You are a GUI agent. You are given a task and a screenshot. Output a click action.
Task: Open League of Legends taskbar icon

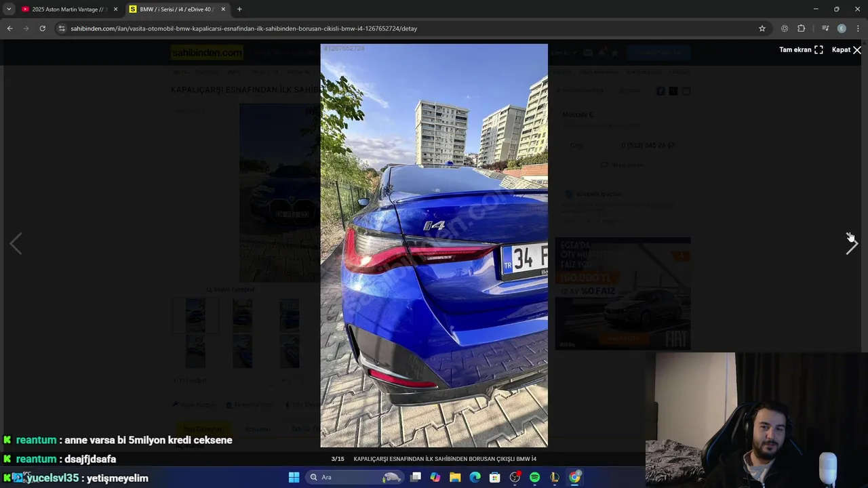555,477
